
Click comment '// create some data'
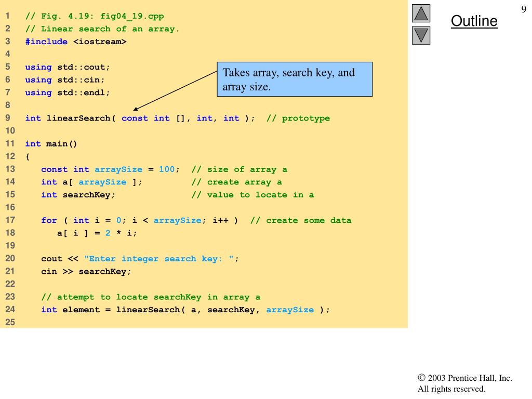(x=301, y=220)
